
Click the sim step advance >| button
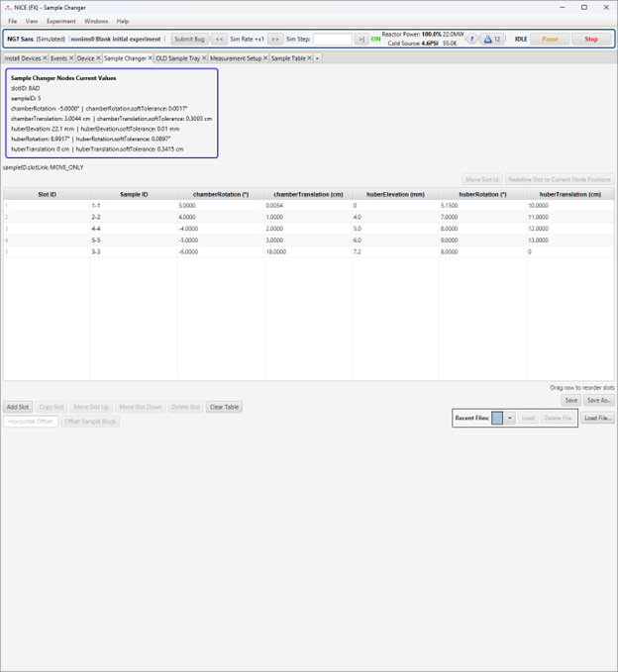point(361,40)
